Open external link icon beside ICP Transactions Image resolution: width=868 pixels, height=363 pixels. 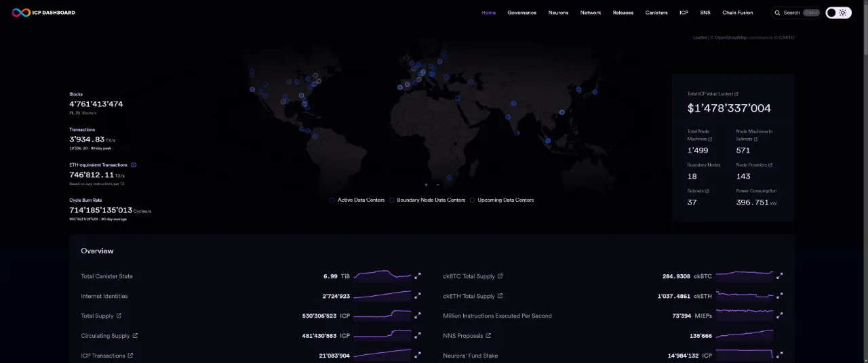tap(130, 355)
